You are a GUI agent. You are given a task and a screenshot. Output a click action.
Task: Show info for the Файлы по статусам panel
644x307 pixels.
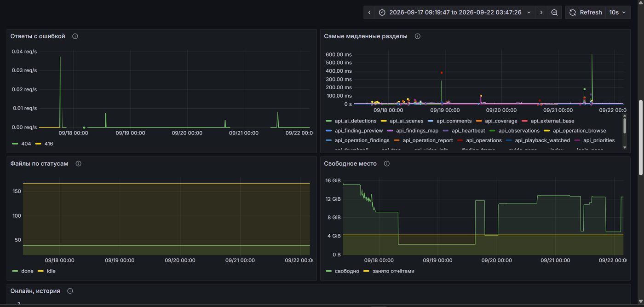point(78,164)
